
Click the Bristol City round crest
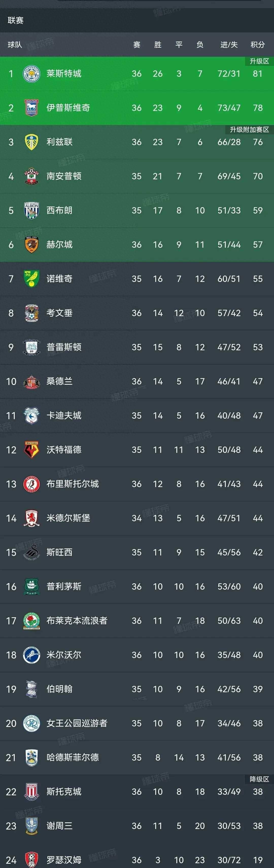tap(31, 484)
